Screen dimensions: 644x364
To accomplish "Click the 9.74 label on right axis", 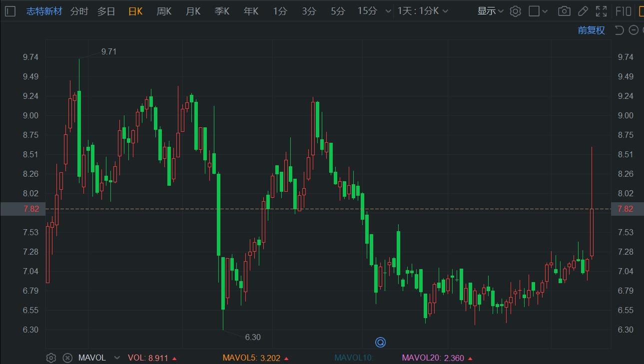I will (x=626, y=57).
